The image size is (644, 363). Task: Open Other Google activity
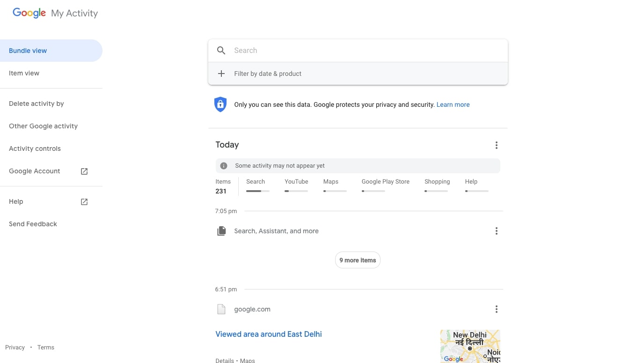coord(51,126)
